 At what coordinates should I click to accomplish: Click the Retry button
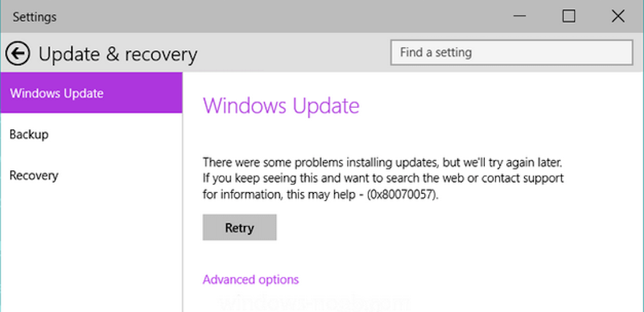[239, 228]
